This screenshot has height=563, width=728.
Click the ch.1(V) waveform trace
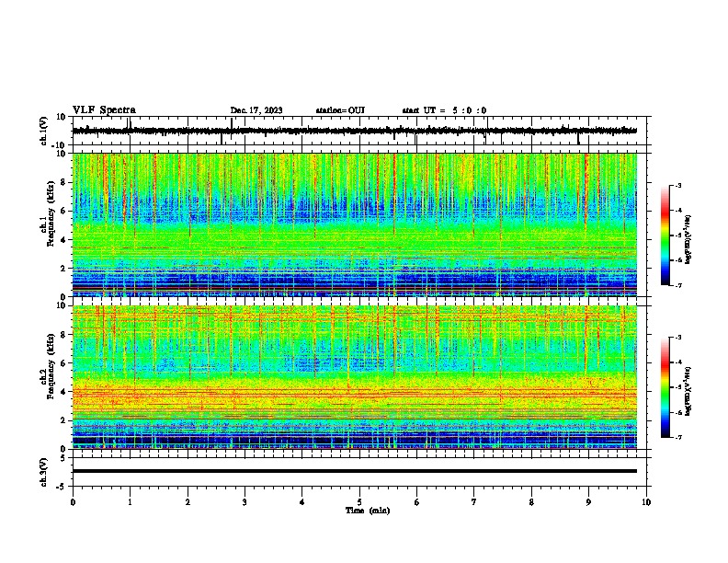355,131
